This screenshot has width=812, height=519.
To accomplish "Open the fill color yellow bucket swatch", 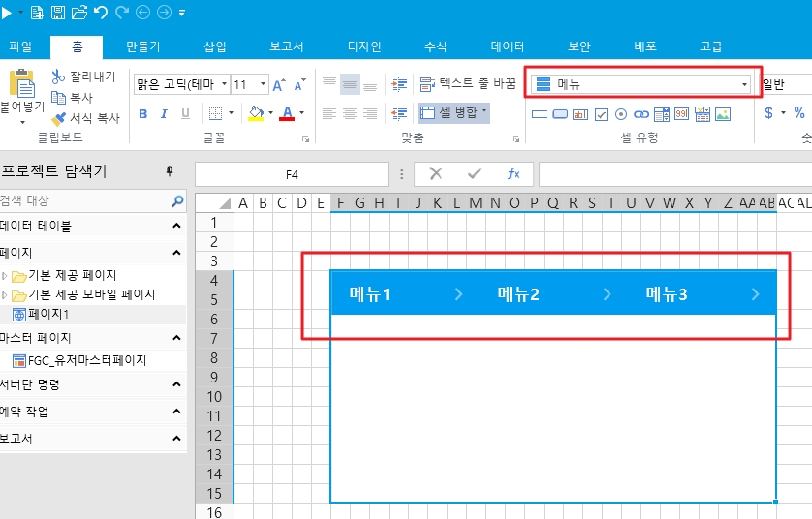I will click(255, 114).
